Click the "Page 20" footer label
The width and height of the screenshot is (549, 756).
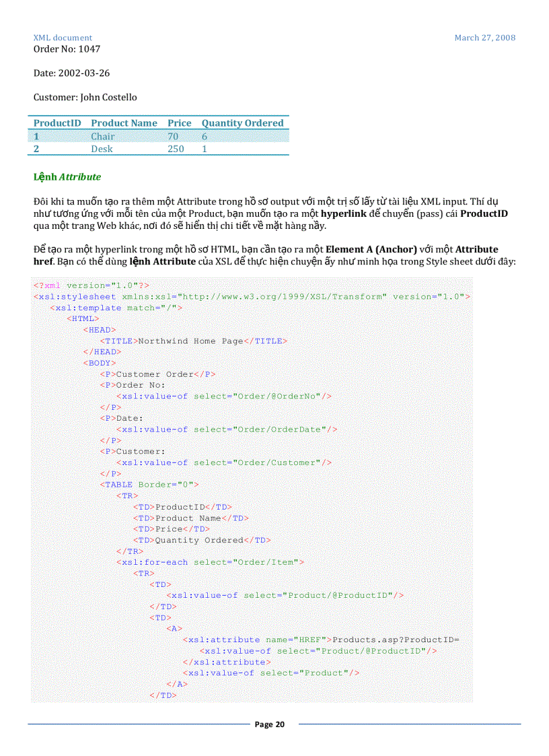click(x=269, y=724)
